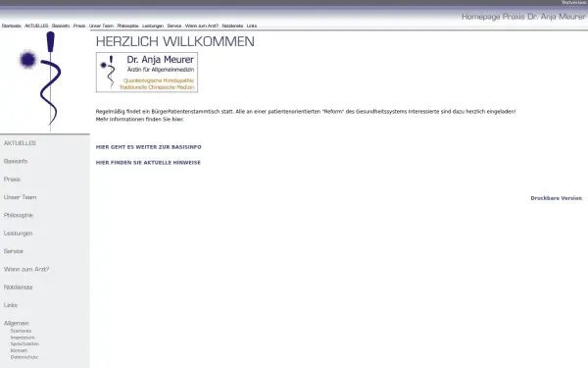Open Kontakt under Allgemein
The image size is (588, 368).
[x=19, y=350]
